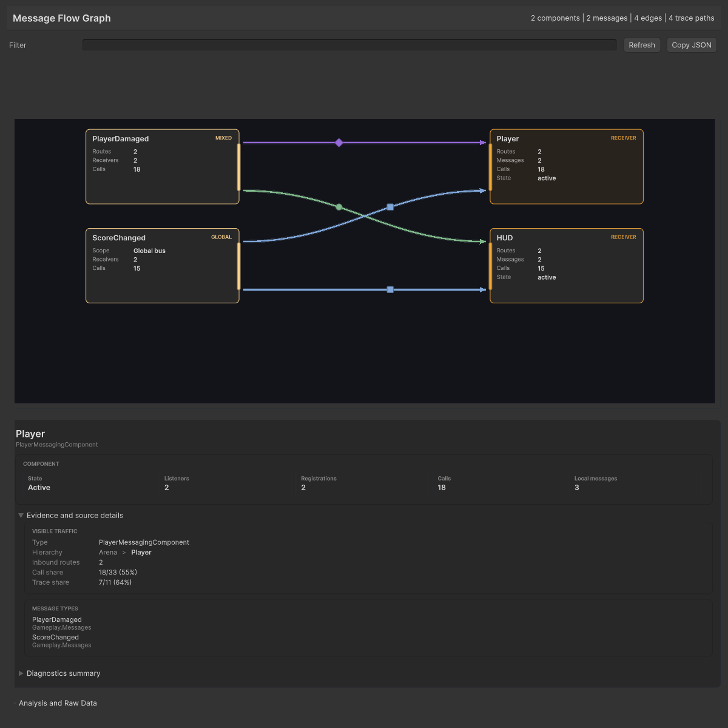Image resolution: width=728 pixels, height=728 pixels.
Task: Click the 'Global bus' scope value
Action: 149,251
